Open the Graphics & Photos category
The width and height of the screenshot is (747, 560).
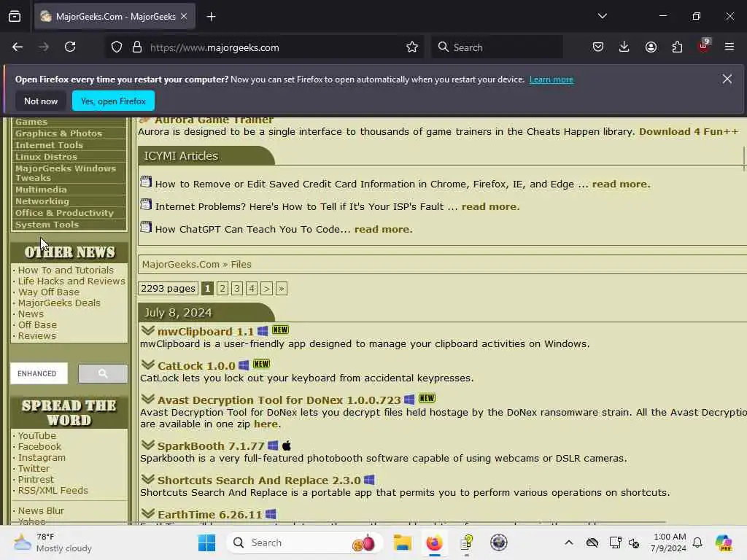[58, 133]
